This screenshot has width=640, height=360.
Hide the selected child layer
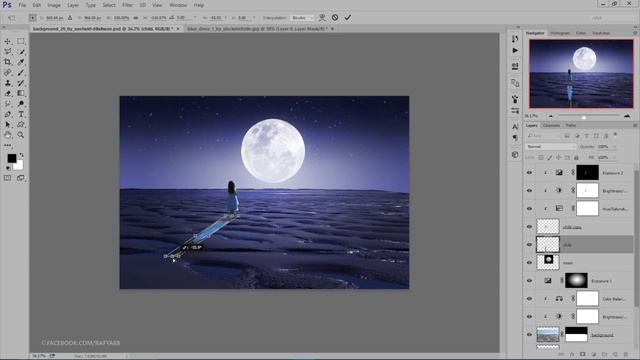click(x=529, y=244)
